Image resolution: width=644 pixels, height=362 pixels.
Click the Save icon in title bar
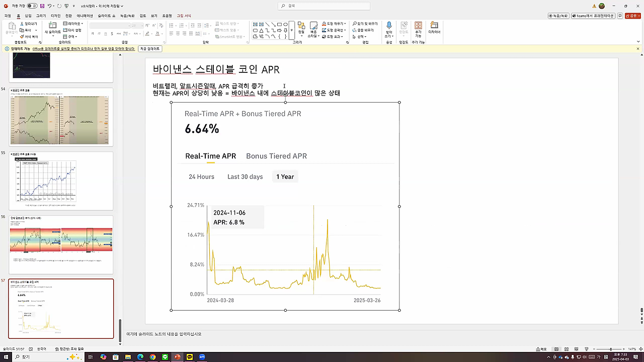(42, 6)
